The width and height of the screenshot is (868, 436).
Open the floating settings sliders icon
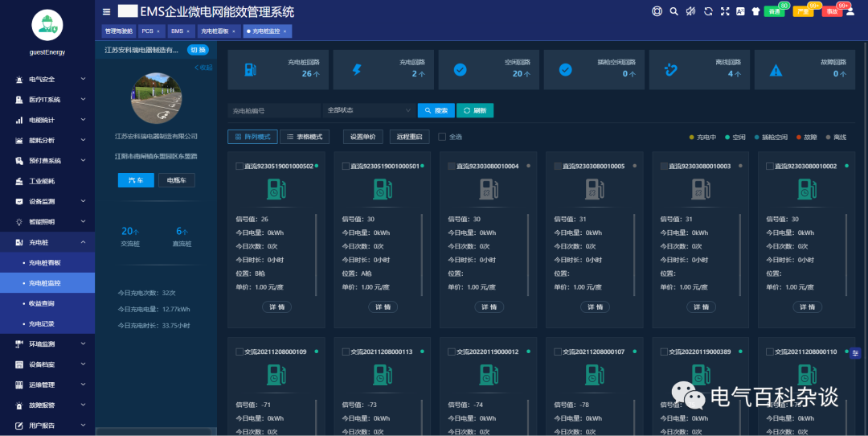click(x=855, y=353)
